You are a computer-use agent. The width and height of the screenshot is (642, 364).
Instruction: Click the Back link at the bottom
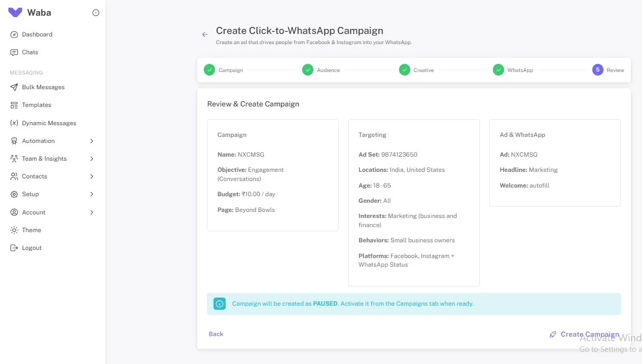216,334
